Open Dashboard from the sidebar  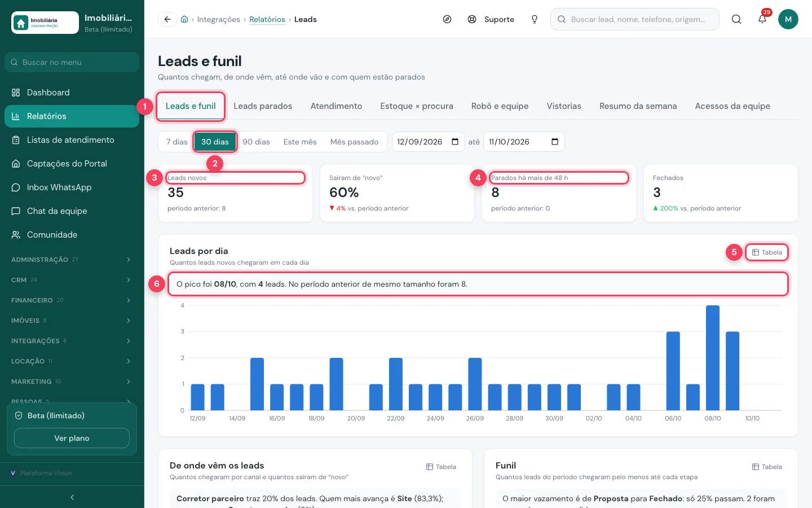click(x=72, y=93)
